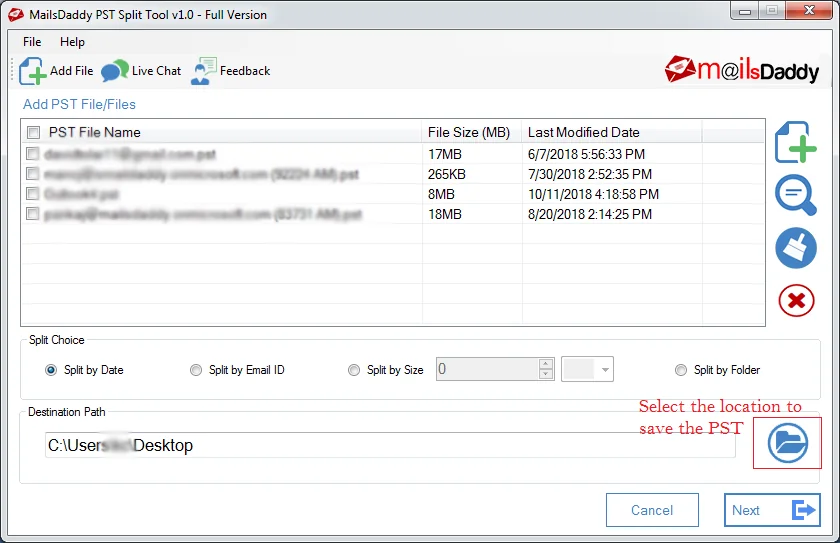Open Live Chat from the toolbar
Image resolution: width=840 pixels, height=543 pixels.
[x=115, y=71]
